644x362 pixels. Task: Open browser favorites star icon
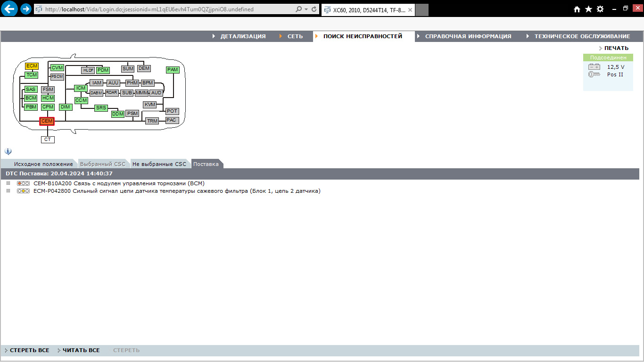(x=588, y=9)
